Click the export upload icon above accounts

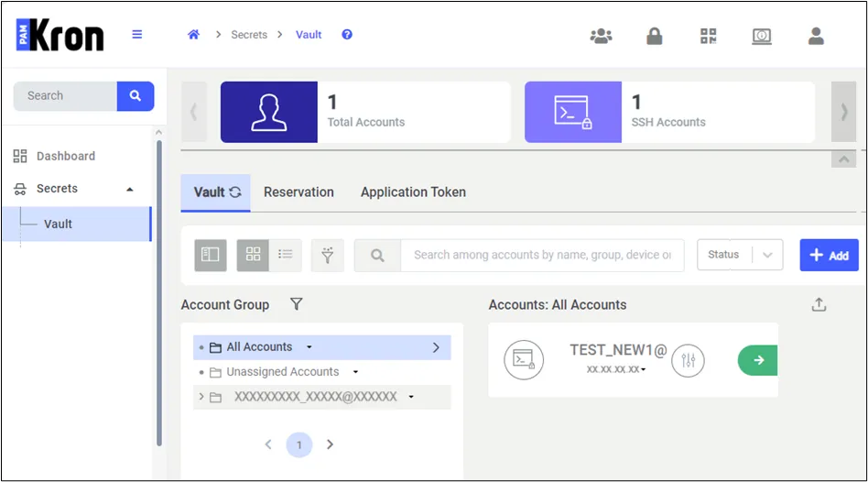click(x=819, y=304)
